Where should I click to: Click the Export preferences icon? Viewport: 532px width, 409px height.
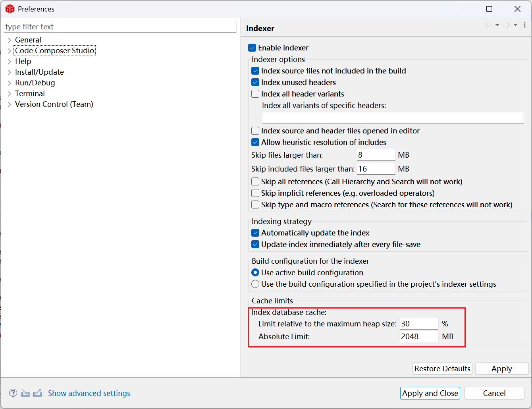pos(38,393)
